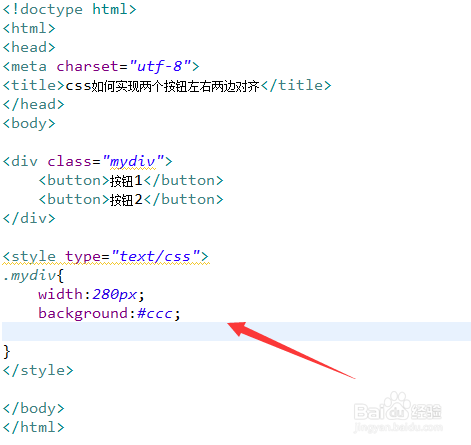Click the 按钮2 button text

point(126,200)
